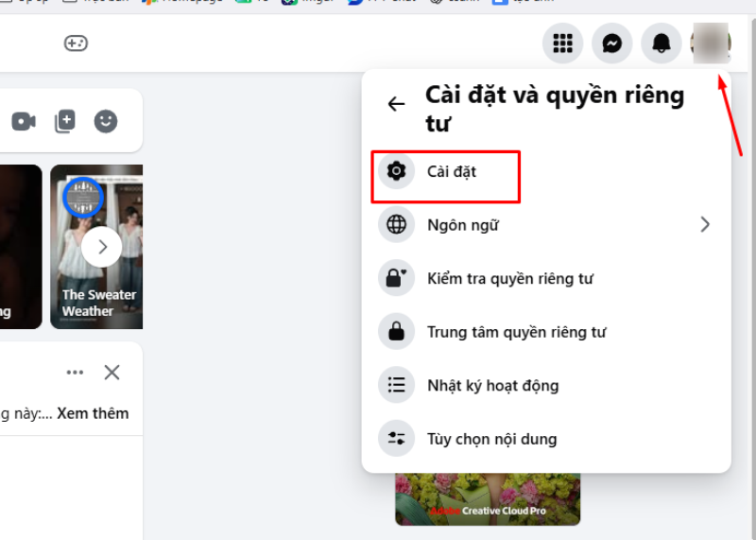Open the Gaming controller tab icon
The width and height of the screenshot is (756, 540).
tap(76, 44)
